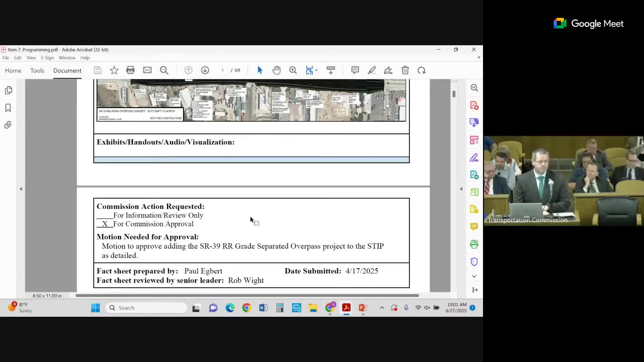The height and width of the screenshot is (362, 644).
Task: Toggle the Selection arrow tool
Action: tap(260, 70)
